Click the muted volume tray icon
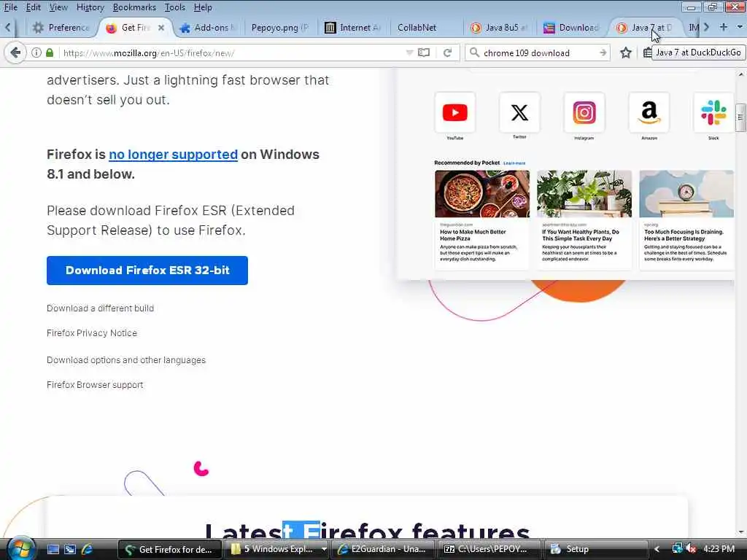This screenshot has width=747, height=560. pyautogui.click(x=691, y=549)
